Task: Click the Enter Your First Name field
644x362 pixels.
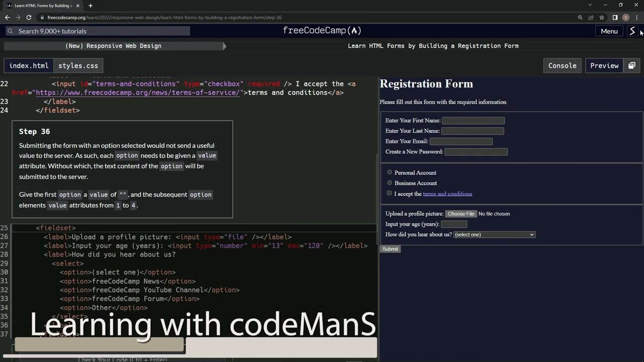Action: 473,121
